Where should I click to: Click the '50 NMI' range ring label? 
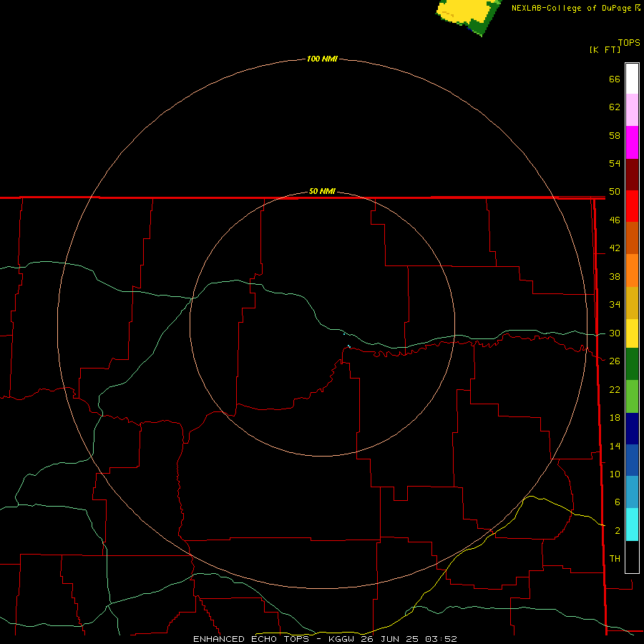(x=322, y=191)
